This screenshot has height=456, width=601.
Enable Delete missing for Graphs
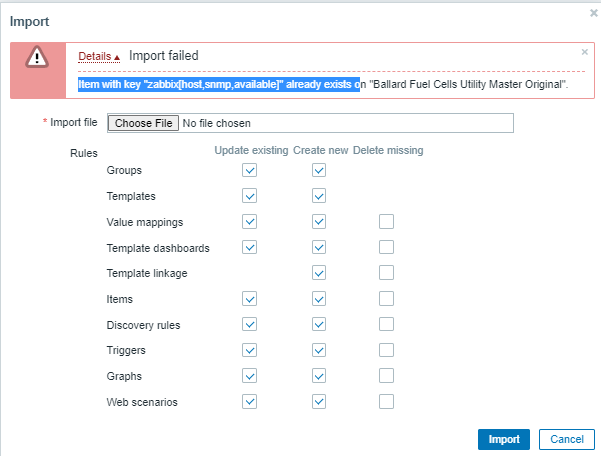tap(386, 376)
